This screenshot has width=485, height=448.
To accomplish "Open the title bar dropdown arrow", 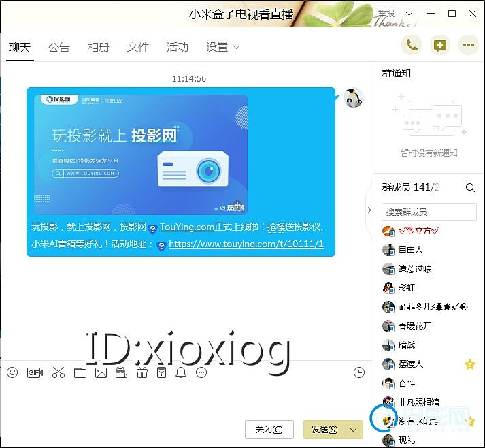I will [x=409, y=14].
